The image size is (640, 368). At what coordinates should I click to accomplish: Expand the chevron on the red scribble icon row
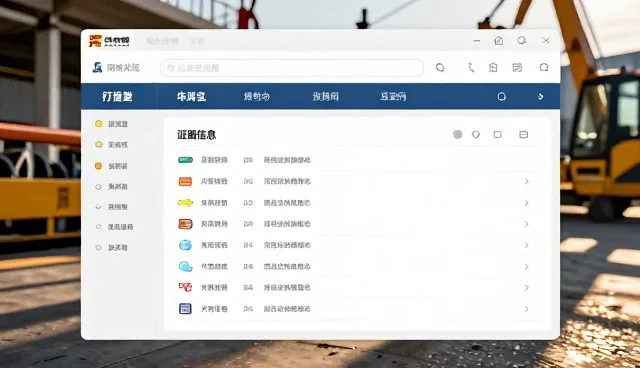(x=527, y=288)
